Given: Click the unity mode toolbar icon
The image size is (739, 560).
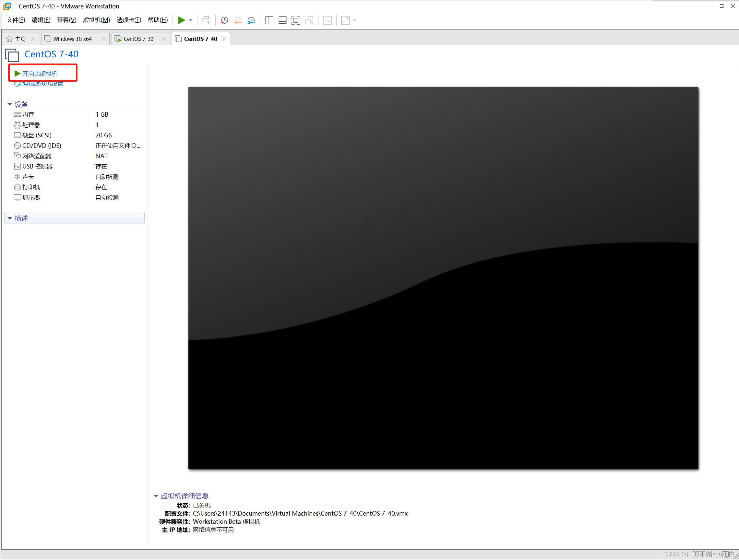Looking at the screenshot, I should point(309,20).
